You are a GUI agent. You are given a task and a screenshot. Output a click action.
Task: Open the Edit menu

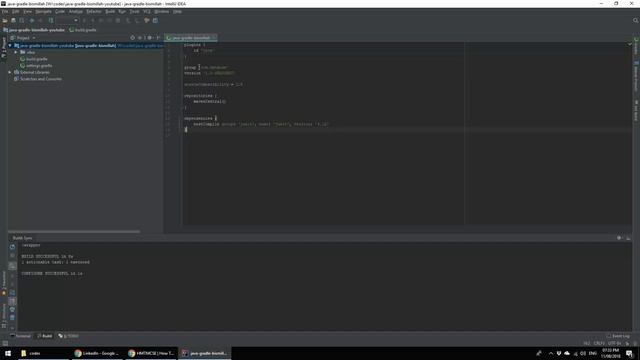pos(16,11)
